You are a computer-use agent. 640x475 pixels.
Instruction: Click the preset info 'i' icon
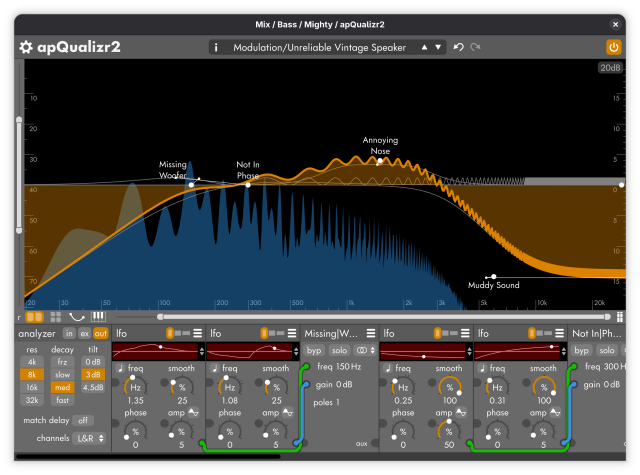point(216,47)
